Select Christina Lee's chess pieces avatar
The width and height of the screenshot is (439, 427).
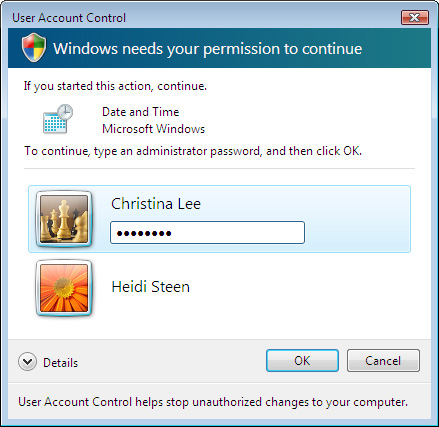[x=64, y=219]
